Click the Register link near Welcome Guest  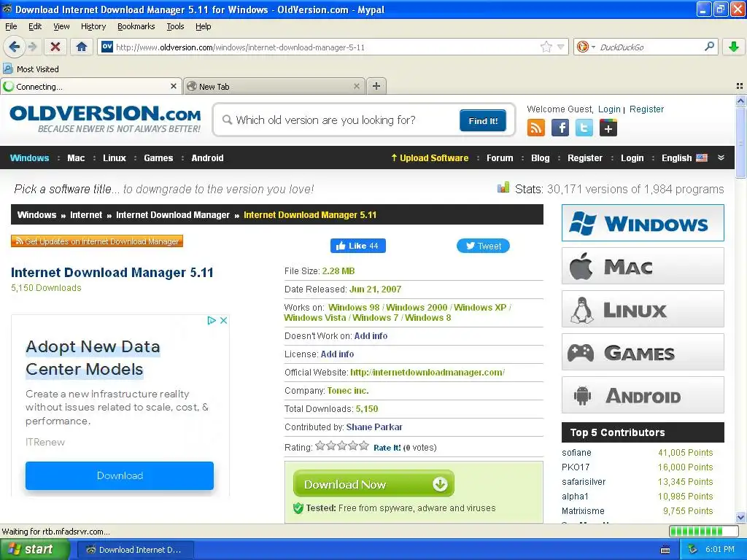click(646, 109)
